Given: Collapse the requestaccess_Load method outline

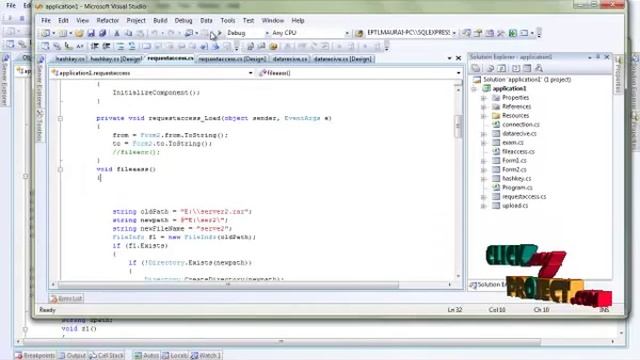Looking at the screenshot, I should coord(60,118).
